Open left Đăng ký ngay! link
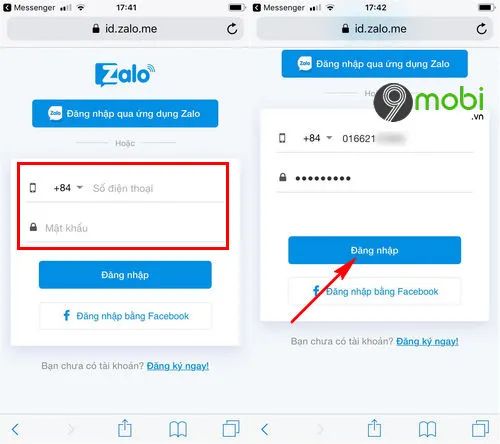 point(178,366)
